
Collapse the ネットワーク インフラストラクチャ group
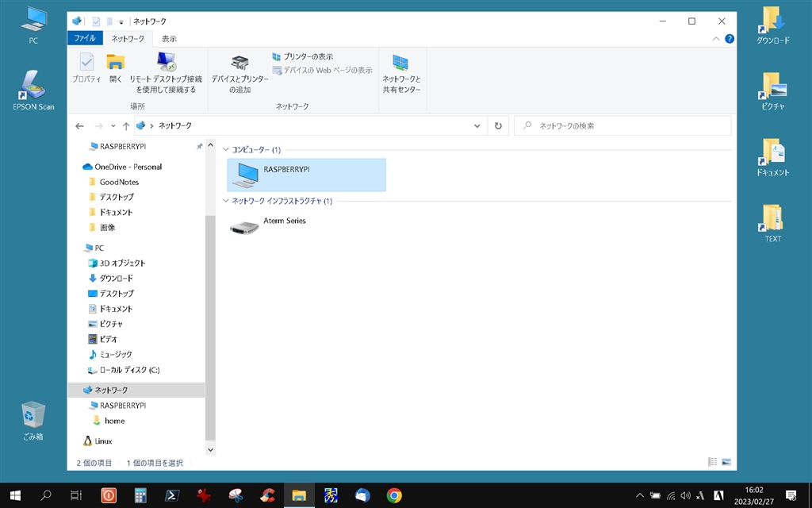pos(226,201)
